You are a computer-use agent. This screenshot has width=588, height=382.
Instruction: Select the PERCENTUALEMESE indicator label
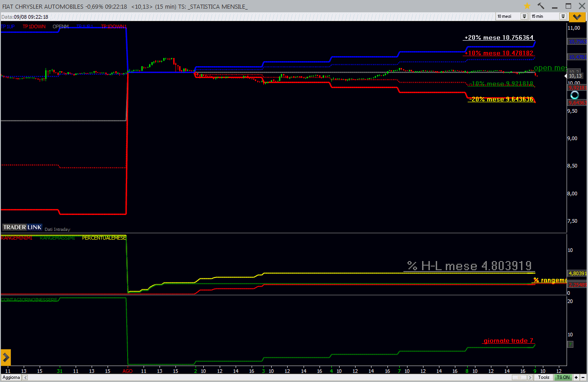(104, 238)
